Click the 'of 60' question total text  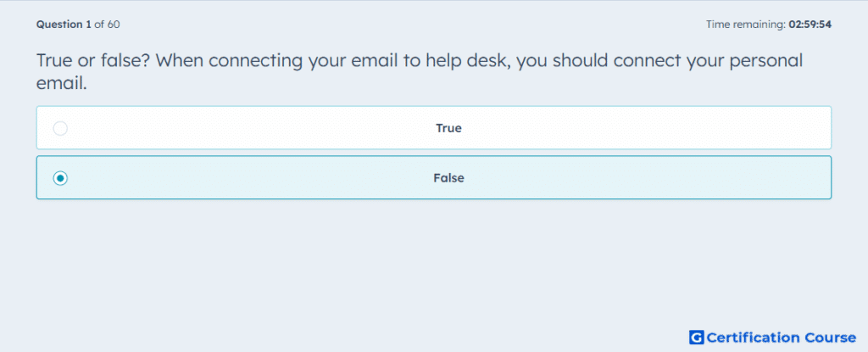(107, 25)
